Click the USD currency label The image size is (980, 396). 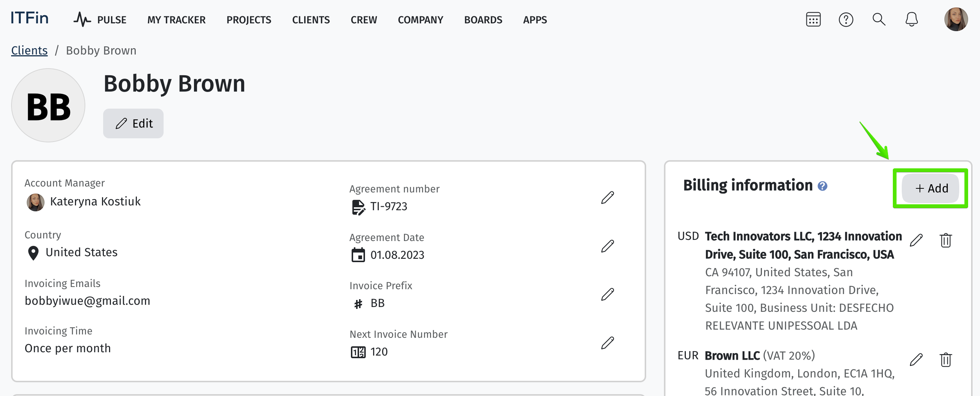(688, 236)
